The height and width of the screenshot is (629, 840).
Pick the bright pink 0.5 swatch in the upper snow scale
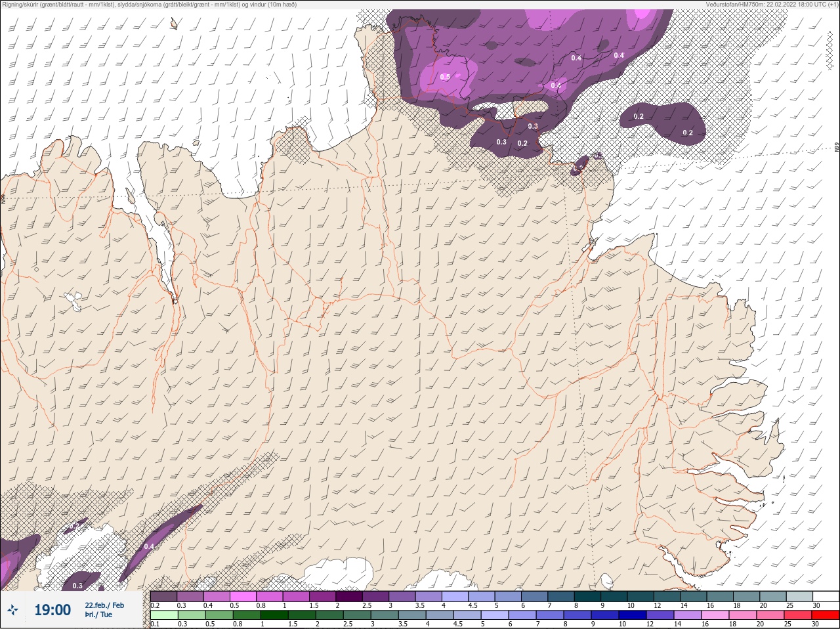243,596
